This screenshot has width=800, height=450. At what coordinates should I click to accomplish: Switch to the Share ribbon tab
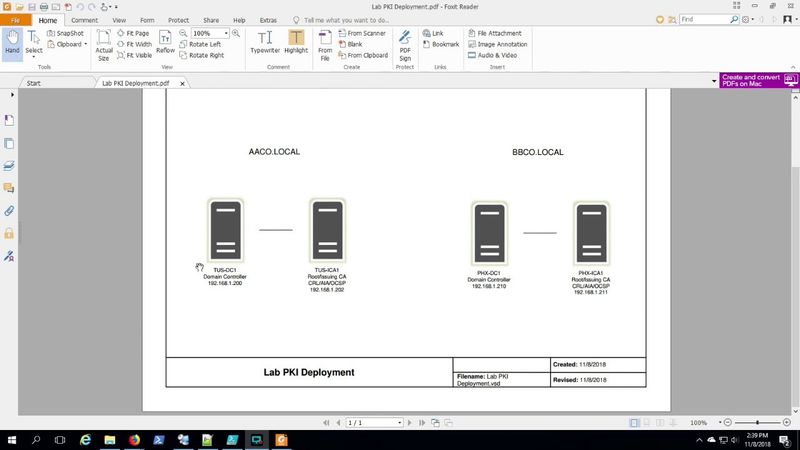(211, 20)
